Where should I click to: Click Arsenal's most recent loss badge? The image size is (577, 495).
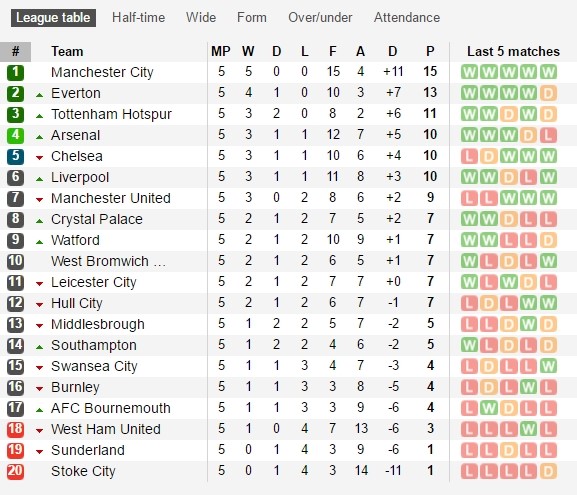click(x=548, y=135)
